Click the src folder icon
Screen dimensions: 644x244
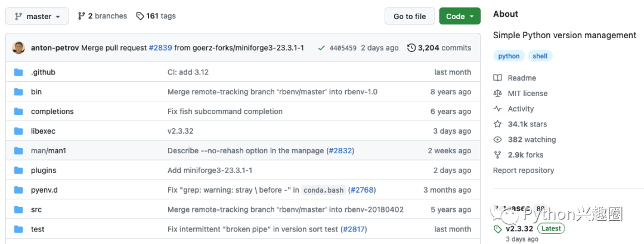click(18, 209)
